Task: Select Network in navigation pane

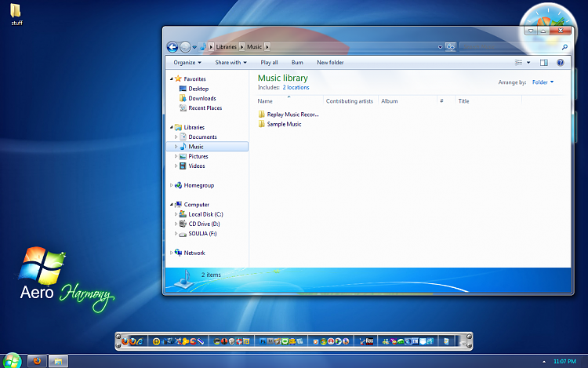Action: (x=190, y=253)
